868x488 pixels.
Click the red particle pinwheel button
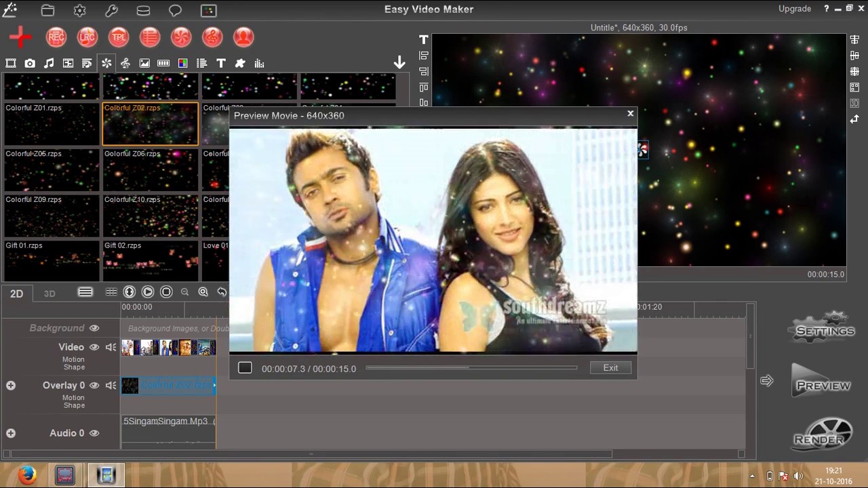(x=181, y=37)
